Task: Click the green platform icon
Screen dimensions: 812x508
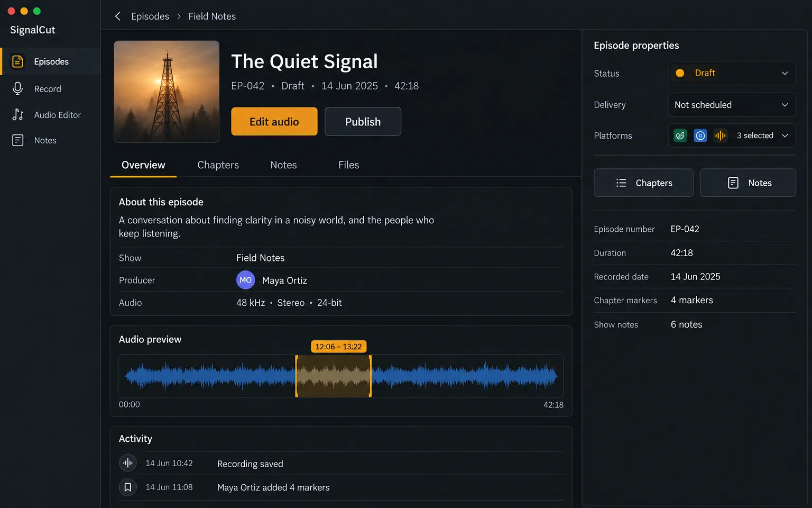Action: (680, 135)
